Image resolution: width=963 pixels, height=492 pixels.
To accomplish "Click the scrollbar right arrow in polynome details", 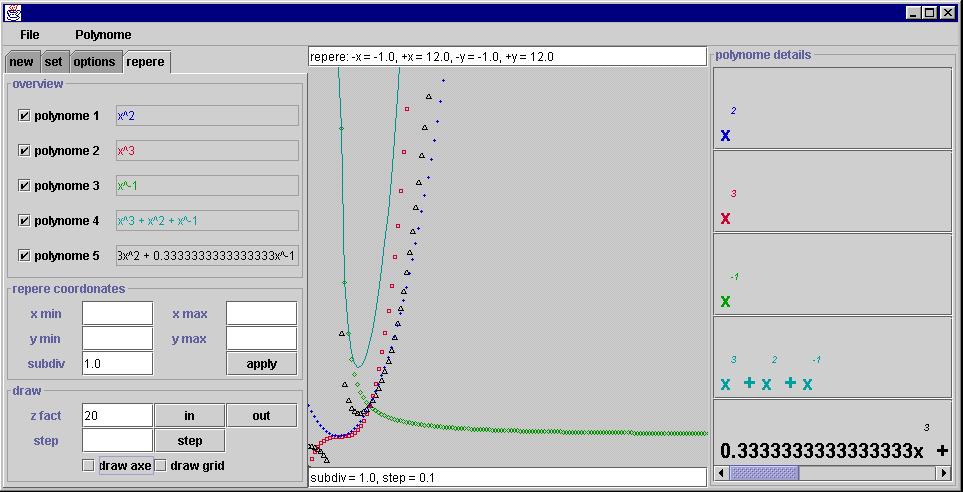I will 943,473.
